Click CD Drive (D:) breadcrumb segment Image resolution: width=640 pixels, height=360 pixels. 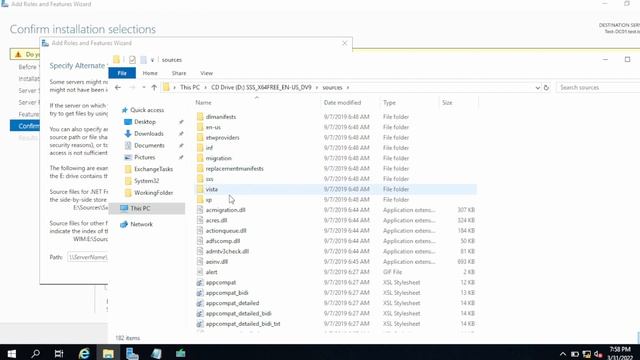pos(261,87)
